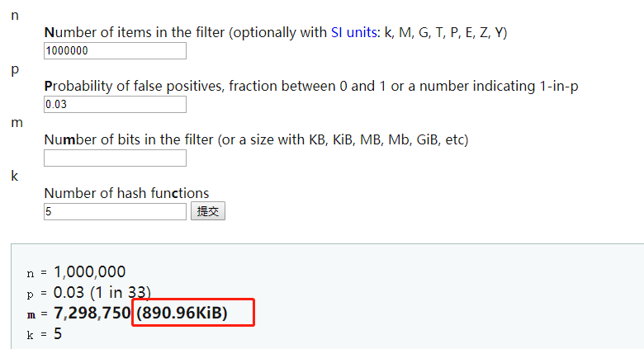Click the 'Number of bits in the filter' description
The width and height of the screenshot is (644, 349).
pos(129,139)
